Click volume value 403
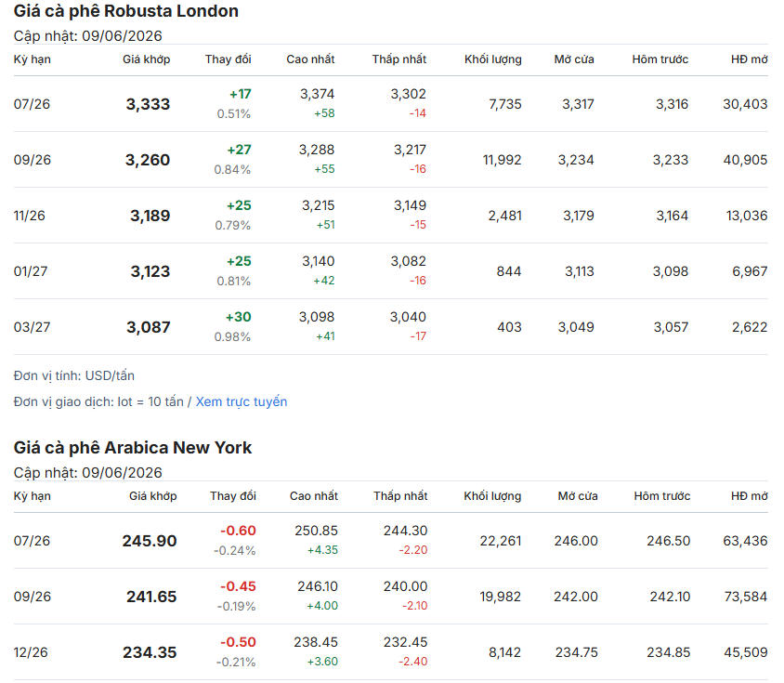This screenshot has height=683, width=784. pyautogui.click(x=509, y=327)
